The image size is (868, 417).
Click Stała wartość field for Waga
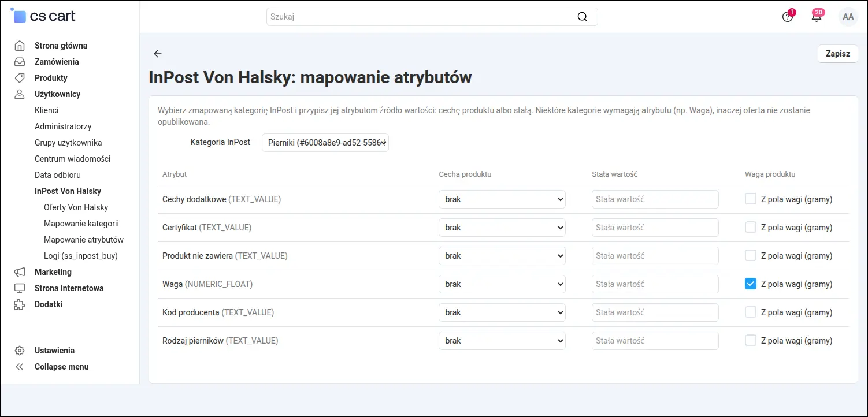[x=655, y=284]
